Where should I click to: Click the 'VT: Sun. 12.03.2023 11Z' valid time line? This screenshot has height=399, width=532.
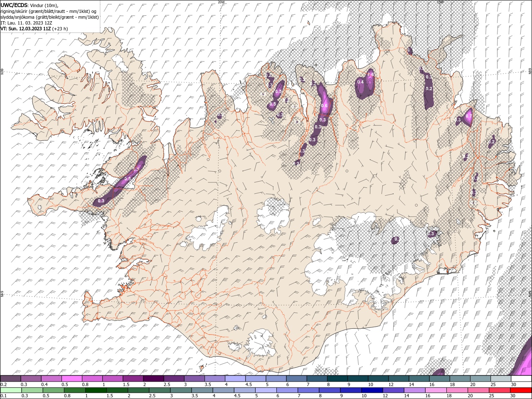[25, 29]
